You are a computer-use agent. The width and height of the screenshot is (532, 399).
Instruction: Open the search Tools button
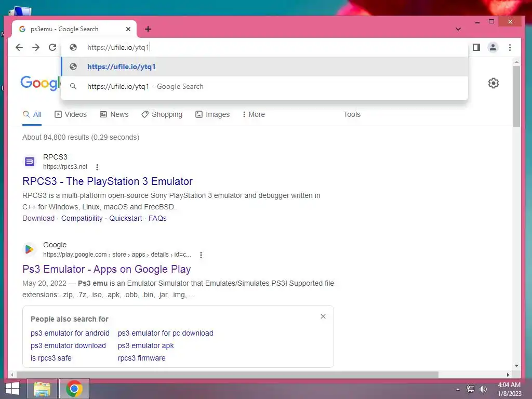coord(352,115)
